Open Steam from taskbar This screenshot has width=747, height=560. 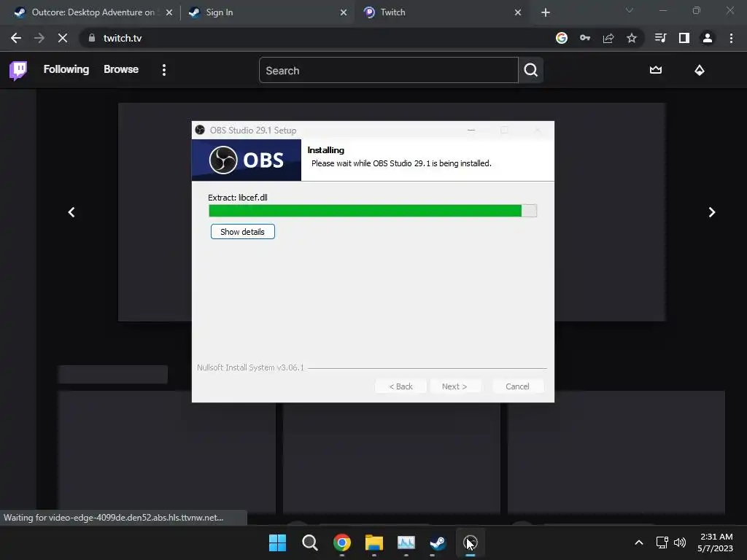point(438,542)
